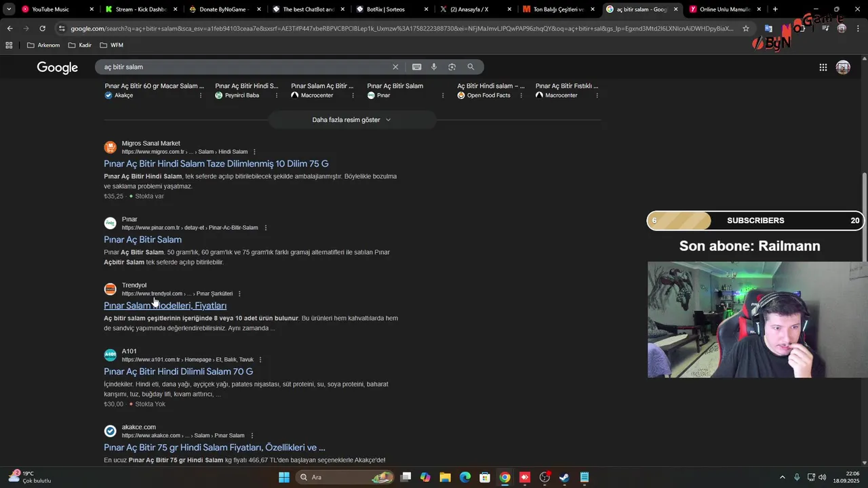Show hidden system tray icons

[x=782, y=477]
